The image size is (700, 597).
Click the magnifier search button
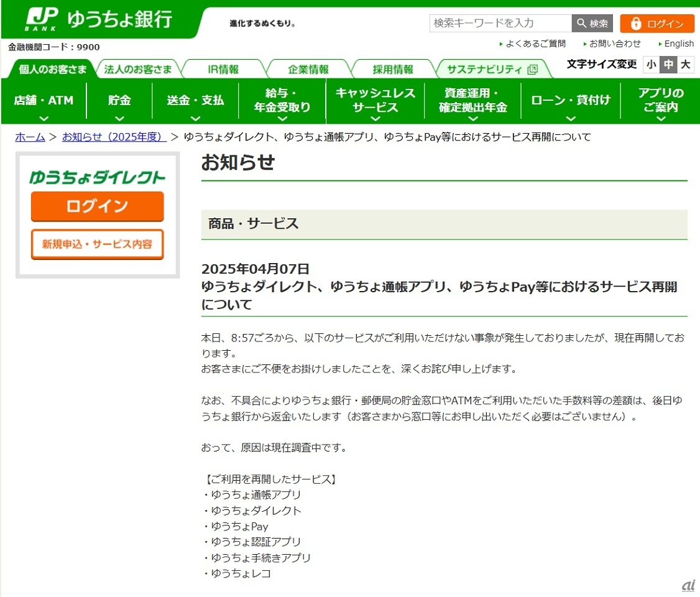pyautogui.click(x=592, y=23)
